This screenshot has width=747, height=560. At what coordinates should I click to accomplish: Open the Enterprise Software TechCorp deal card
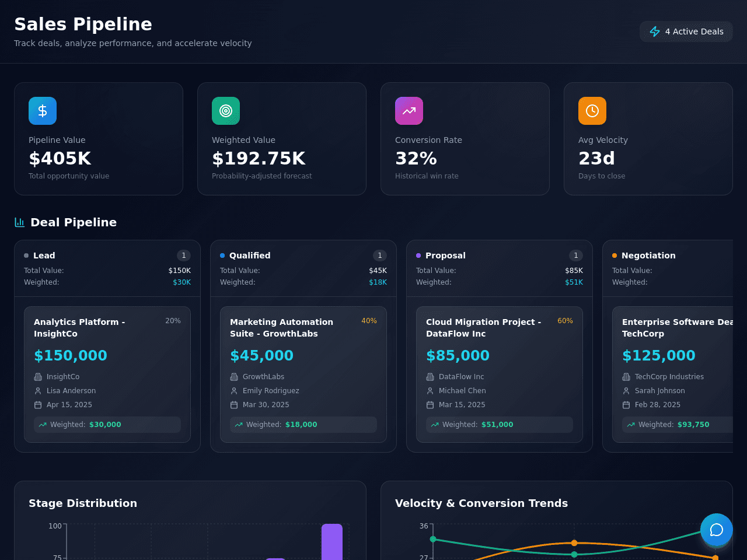coord(673,374)
